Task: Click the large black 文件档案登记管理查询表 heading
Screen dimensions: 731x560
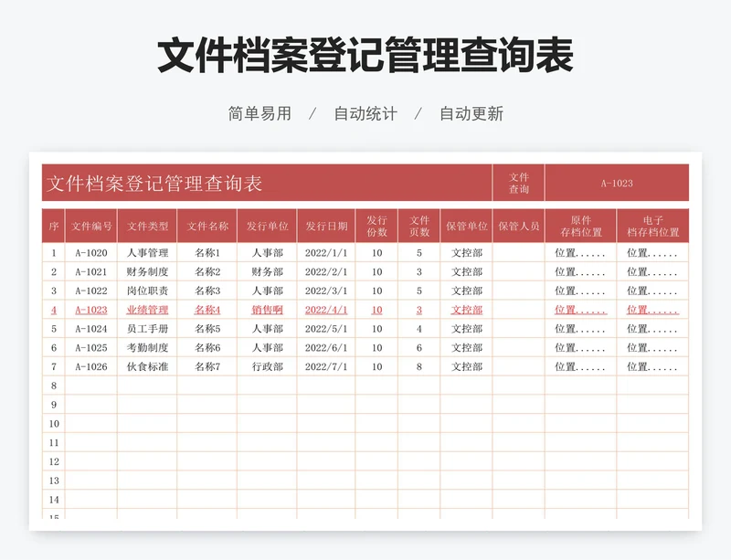Action: (x=365, y=56)
